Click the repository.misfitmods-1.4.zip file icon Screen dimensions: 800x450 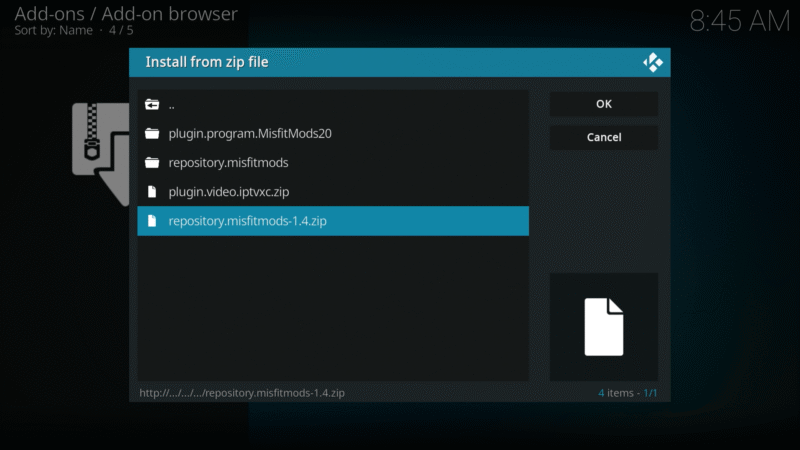[152, 221]
